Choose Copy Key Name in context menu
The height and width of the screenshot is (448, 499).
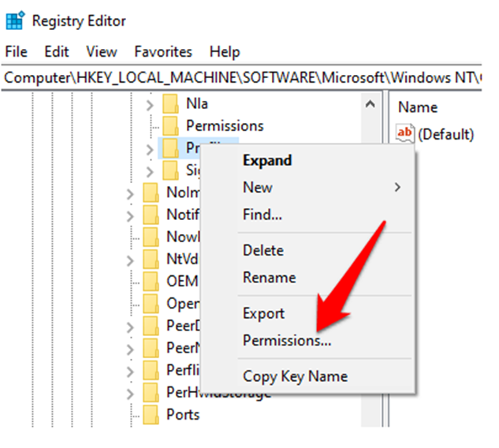coord(307,376)
